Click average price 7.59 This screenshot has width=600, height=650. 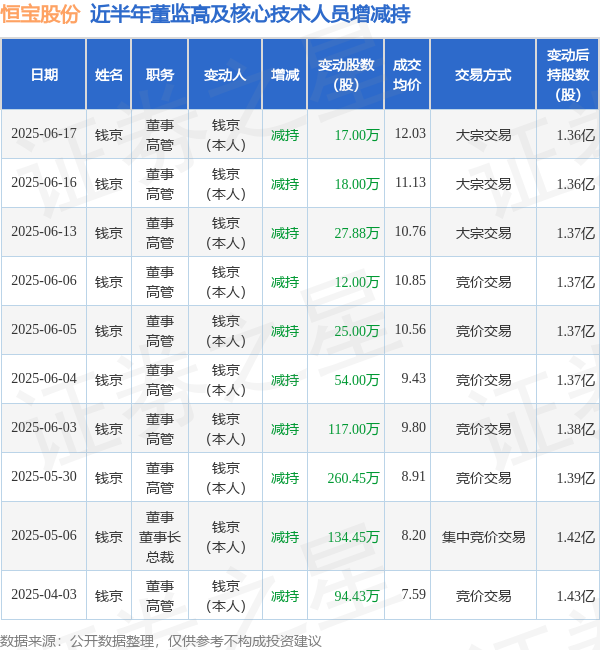point(413,594)
